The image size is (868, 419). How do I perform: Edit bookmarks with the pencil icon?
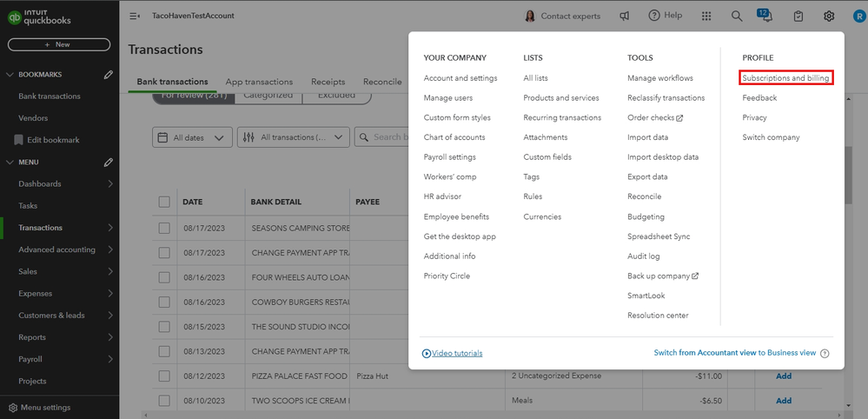(x=109, y=75)
